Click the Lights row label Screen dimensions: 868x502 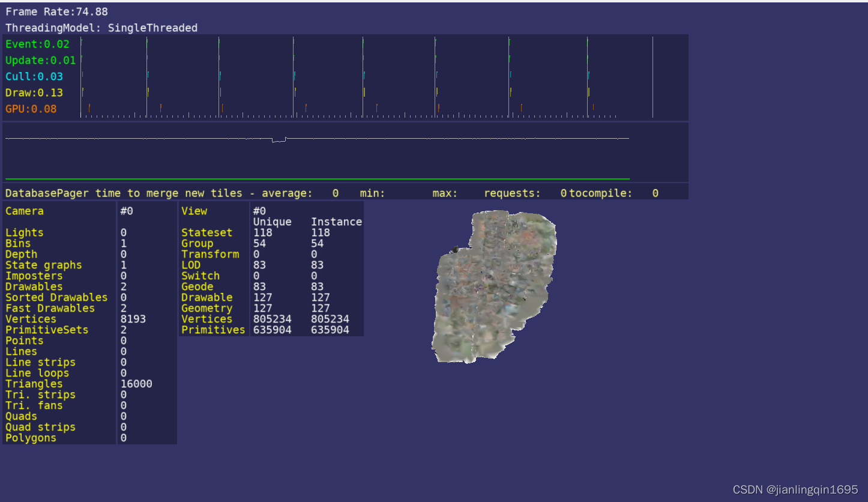[x=25, y=232]
